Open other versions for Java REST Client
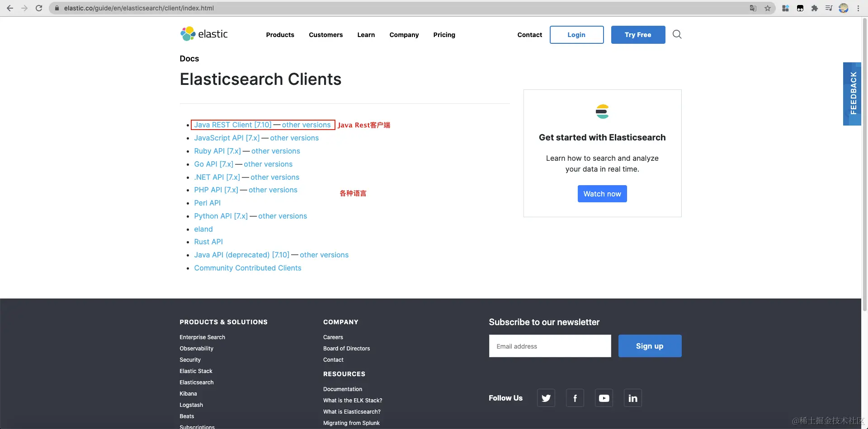 tap(306, 125)
